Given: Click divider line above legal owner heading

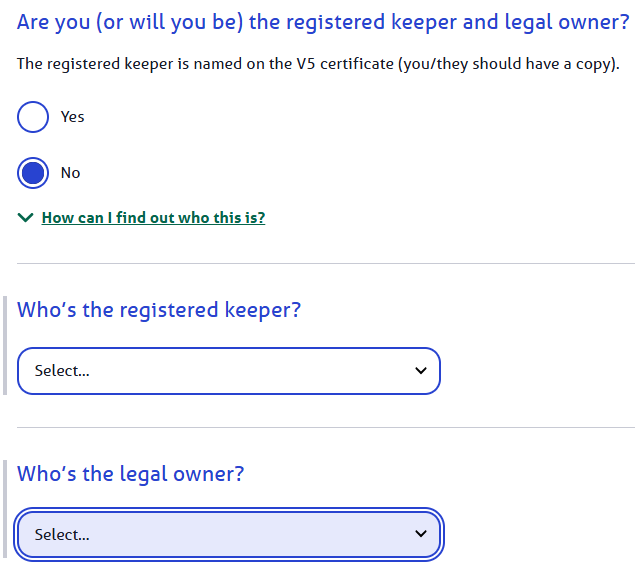Looking at the screenshot, I should [326, 428].
